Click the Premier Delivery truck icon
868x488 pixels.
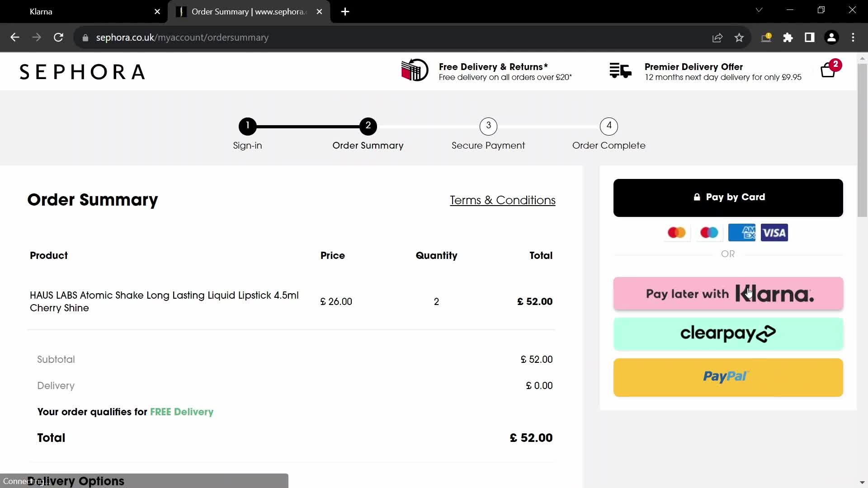(620, 71)
